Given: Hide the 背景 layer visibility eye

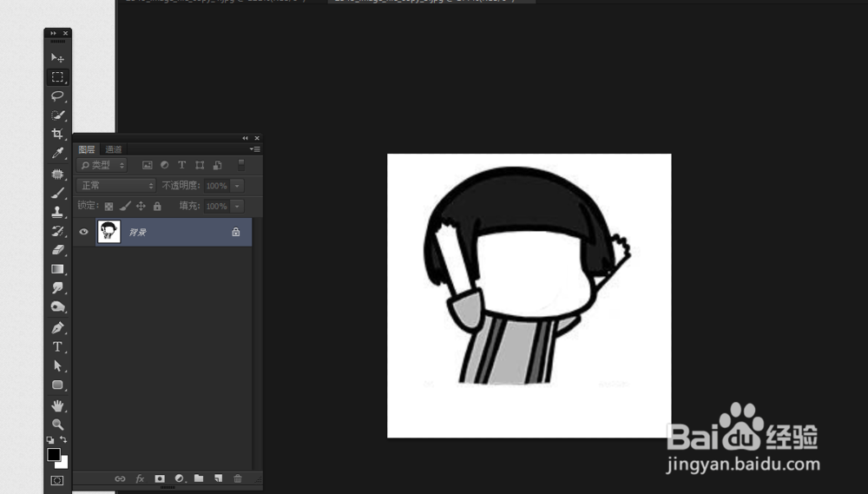Looking at the screenshot, I should pyautogui.click(x=83, y=232).
